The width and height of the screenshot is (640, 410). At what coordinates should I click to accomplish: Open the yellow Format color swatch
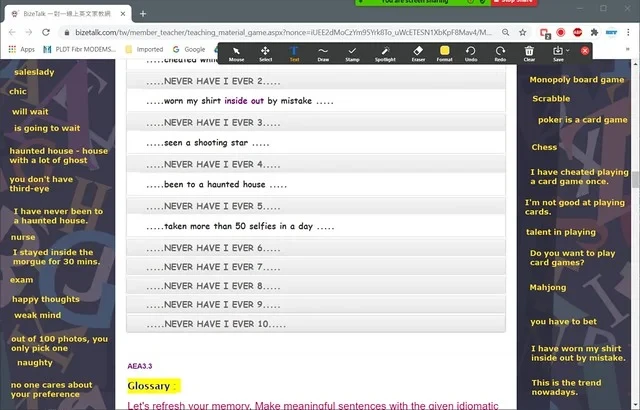click(444, 51)
